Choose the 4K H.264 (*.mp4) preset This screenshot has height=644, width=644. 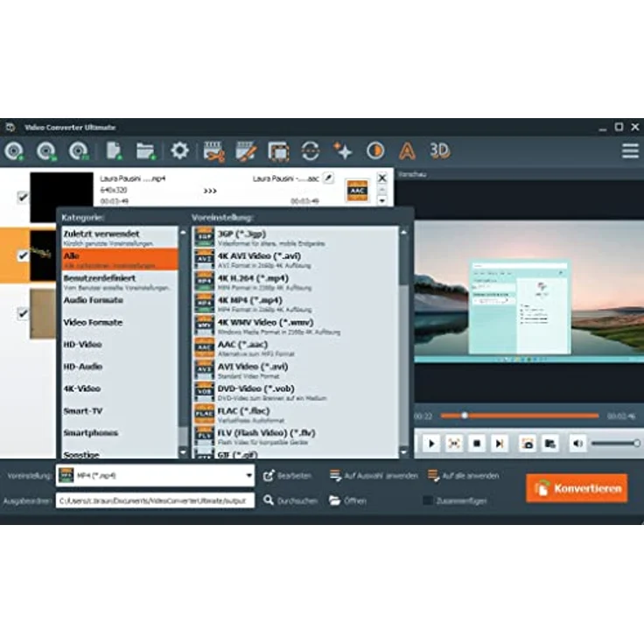tap(296, 282)
